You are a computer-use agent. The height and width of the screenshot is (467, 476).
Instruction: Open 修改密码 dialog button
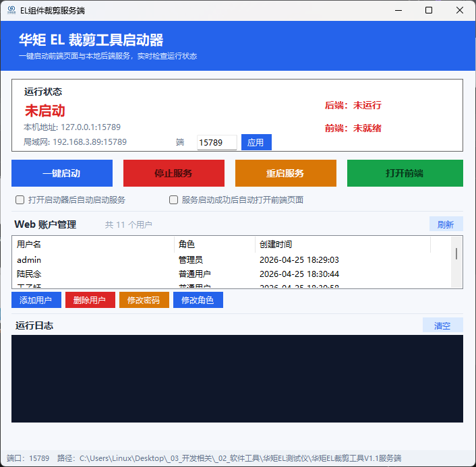(x=144, y=300)
